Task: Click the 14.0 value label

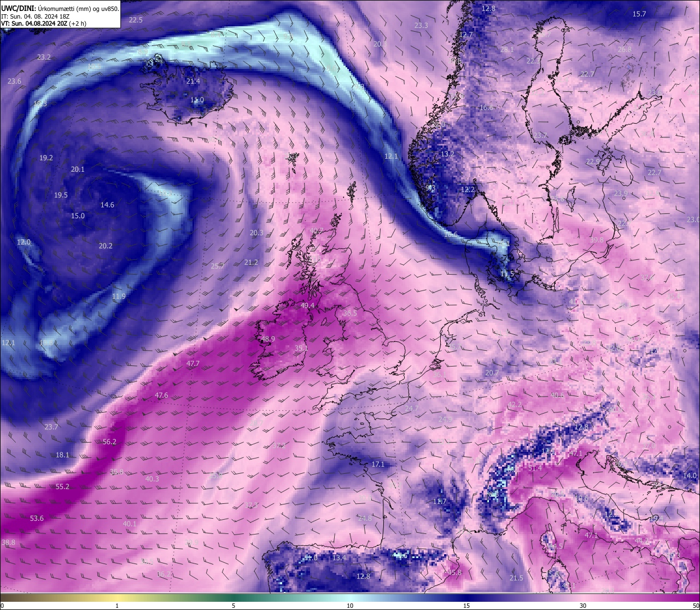Action: coord(690,475)
